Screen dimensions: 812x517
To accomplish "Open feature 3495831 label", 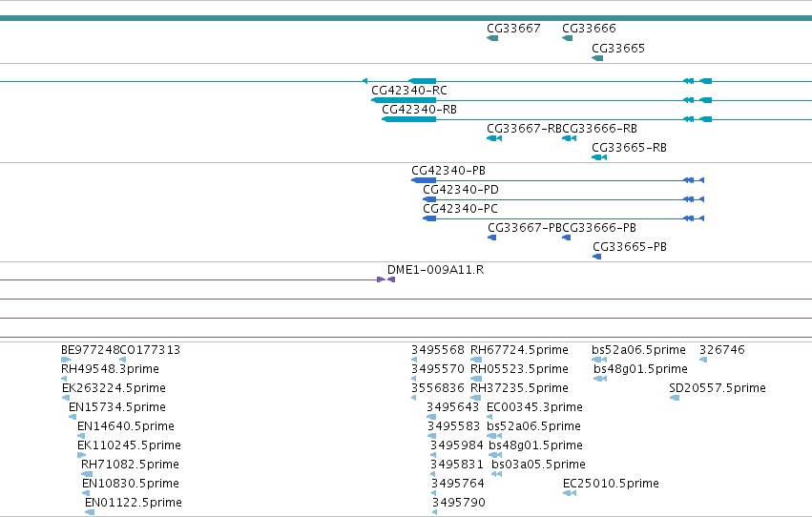I will [457, 465].
